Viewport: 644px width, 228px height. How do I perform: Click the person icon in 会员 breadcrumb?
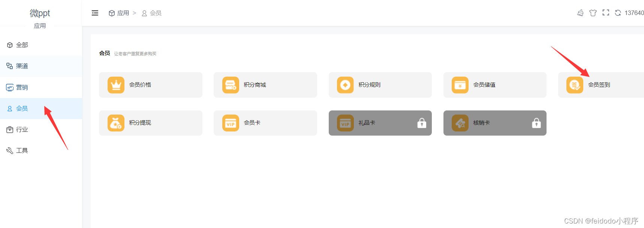point(144,13)
